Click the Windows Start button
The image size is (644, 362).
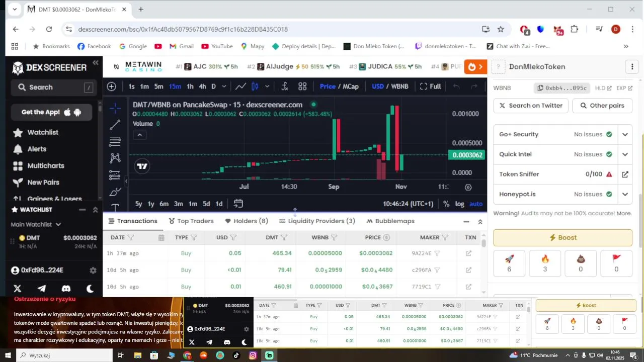(x=8, y=355)
